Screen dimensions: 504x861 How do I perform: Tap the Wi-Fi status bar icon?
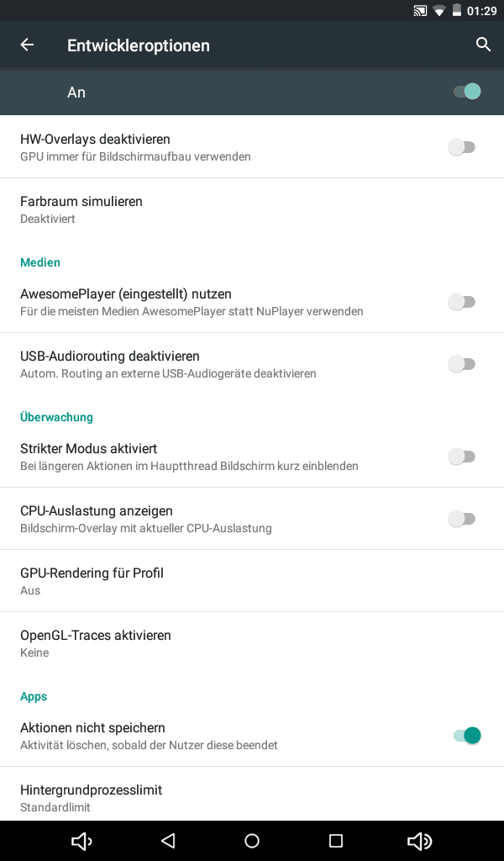439,11
